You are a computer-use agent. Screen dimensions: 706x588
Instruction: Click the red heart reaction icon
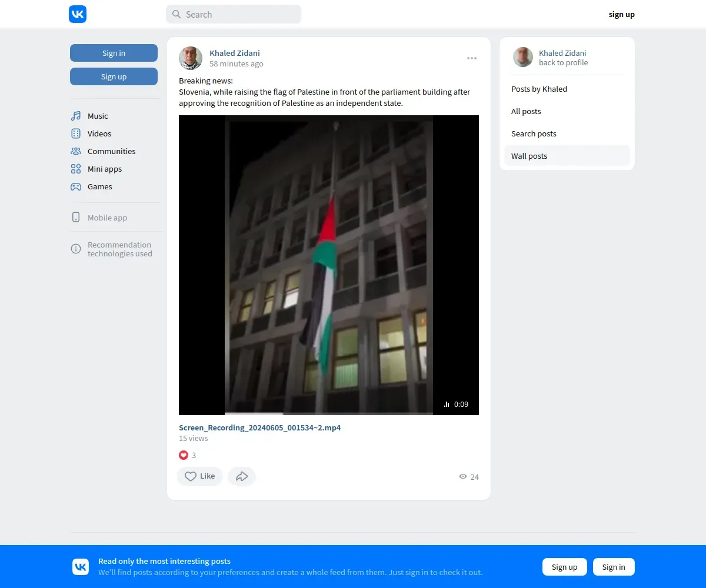tap(184, 455)
